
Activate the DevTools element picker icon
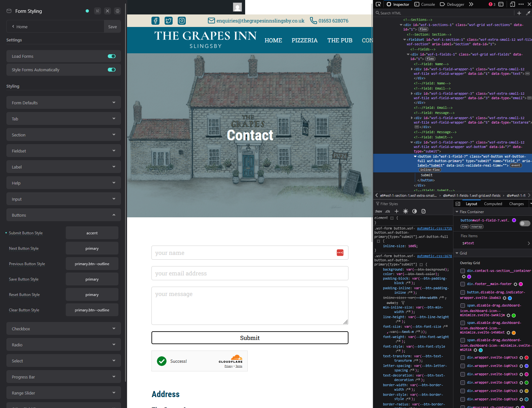coord(378,4)
